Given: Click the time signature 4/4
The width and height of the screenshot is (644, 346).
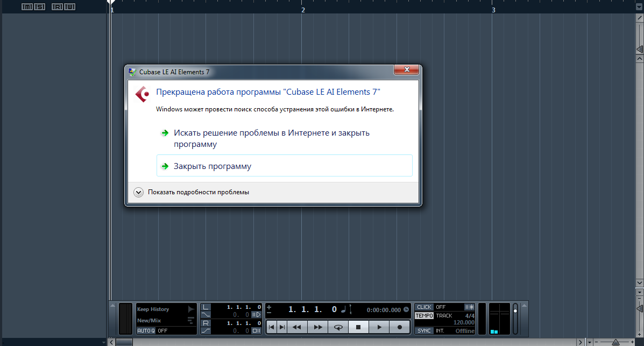Looking at the screenshot, I should click(470, 315).
